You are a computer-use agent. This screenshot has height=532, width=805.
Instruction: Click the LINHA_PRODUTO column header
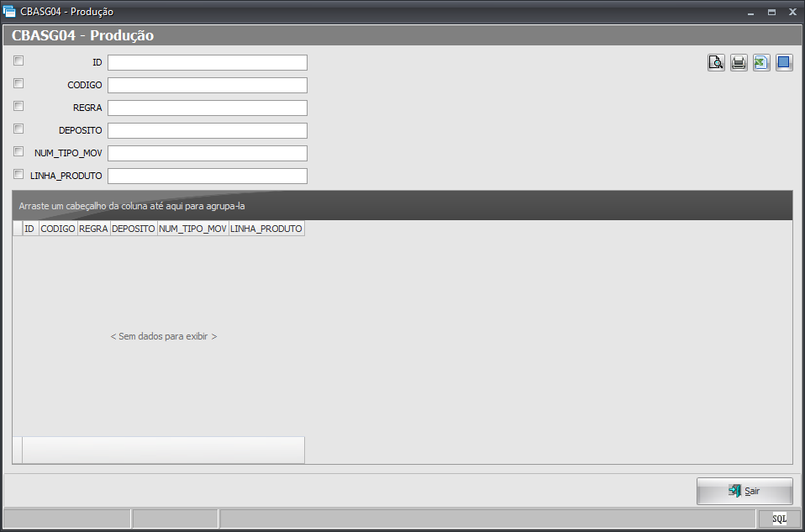click(x=266, y=229)
